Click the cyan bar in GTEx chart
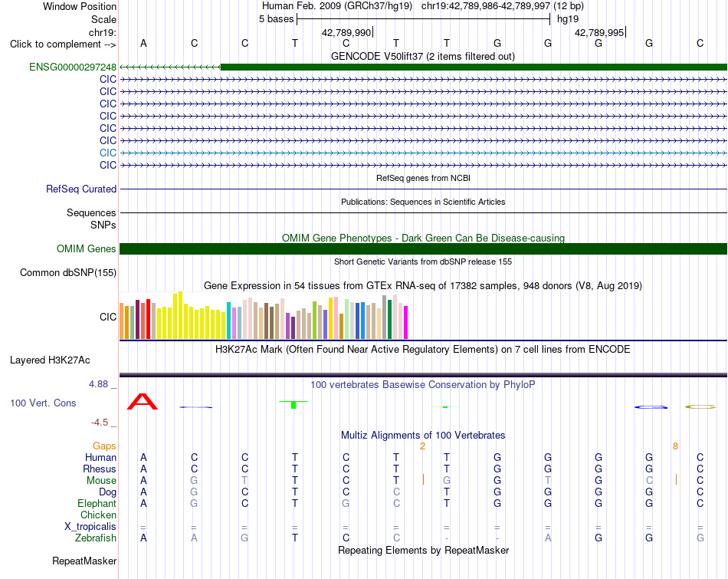This screenshot has width=728, height=579. click(x=228, y=321)
